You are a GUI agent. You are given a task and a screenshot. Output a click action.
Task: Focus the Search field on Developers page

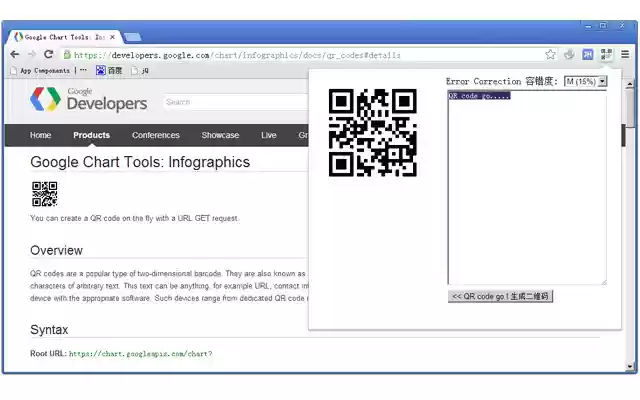tap(236, 102)
